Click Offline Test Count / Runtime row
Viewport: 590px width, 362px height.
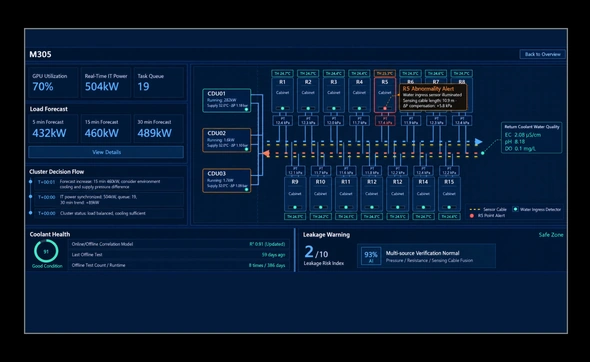tap(178, 265)
